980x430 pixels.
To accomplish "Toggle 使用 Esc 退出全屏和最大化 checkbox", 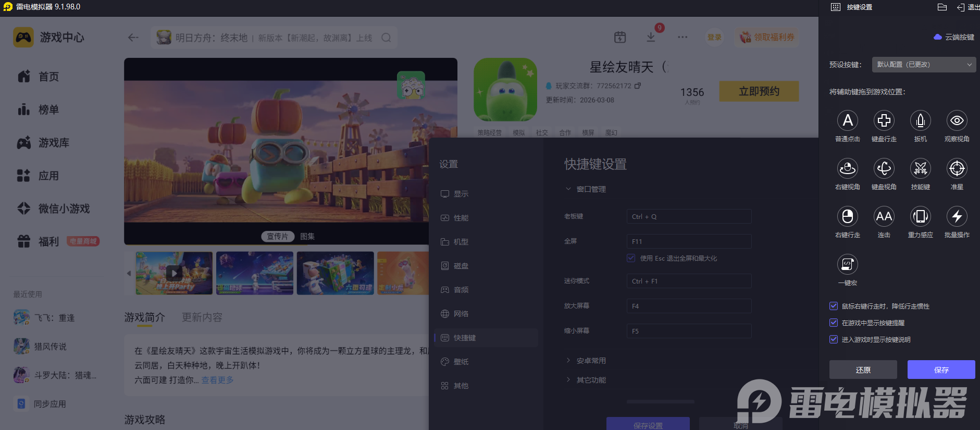I will [631, 258].
